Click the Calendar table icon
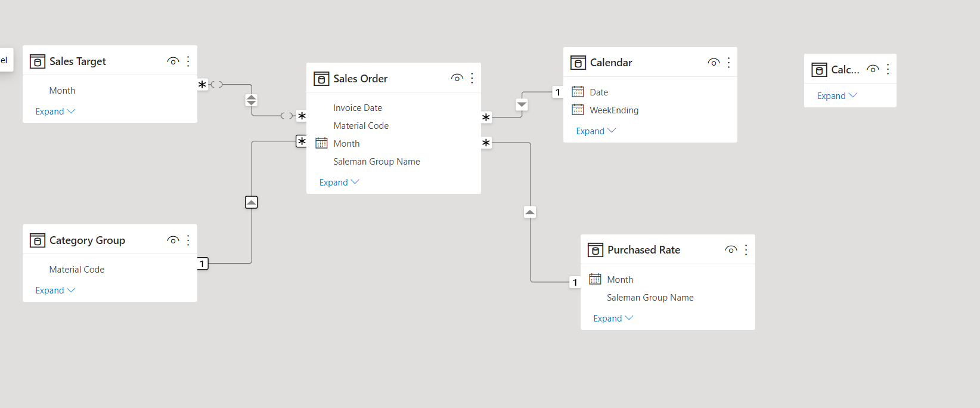Image resolution: width=980 pixels, height=408 pixels. [578, 63]
